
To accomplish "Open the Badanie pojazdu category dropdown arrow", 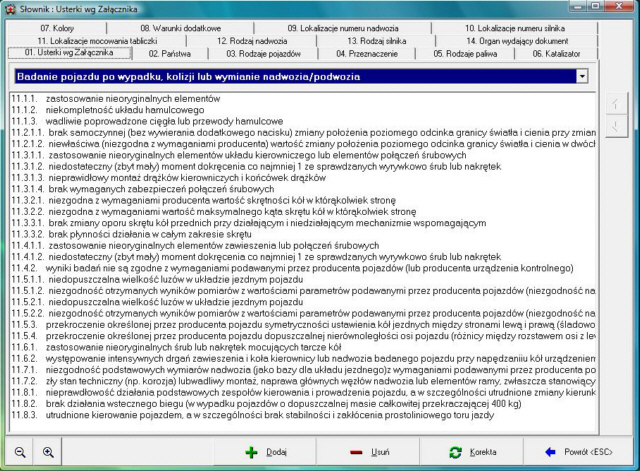I will tap(582, 76).
